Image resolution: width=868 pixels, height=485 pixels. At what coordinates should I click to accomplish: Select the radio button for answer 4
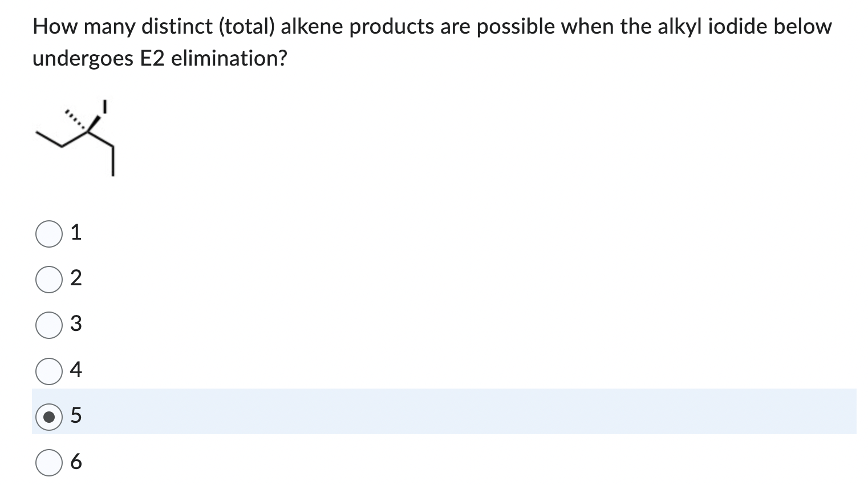(x=49, y=371)
